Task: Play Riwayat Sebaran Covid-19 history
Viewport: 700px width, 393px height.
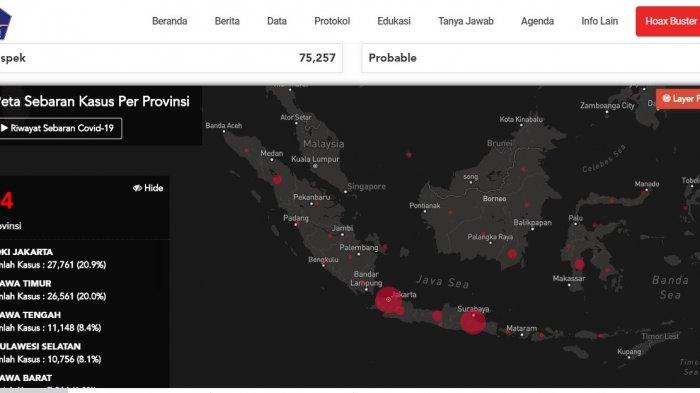Action: [x=60, y=128]
